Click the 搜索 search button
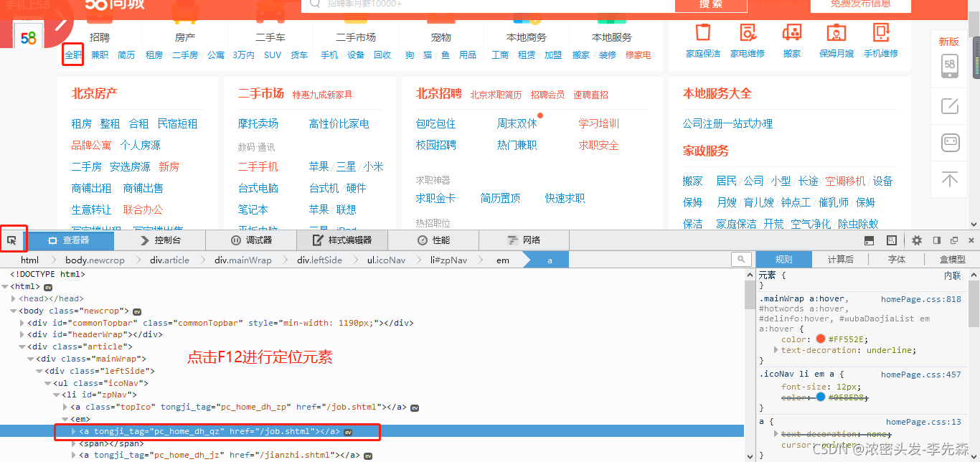This screenshot has width=980, height=462. [711, 4]
